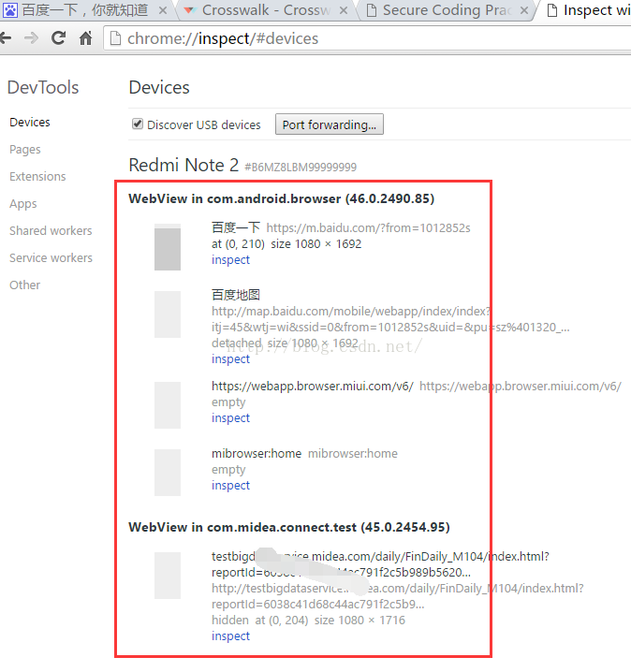Switch to the Inspect with tab
This screenshot has height=672, width=631.
pos(587,10)
